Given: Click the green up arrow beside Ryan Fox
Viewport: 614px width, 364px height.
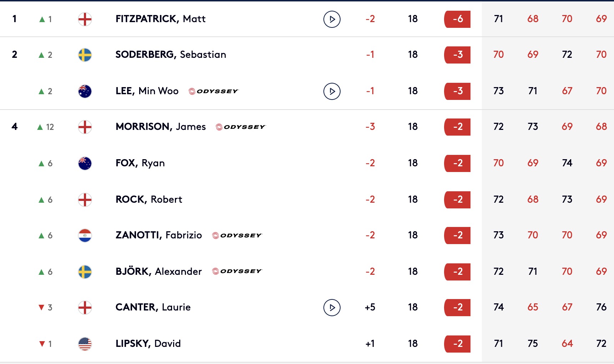Looking at the screenshot, I should pos(41,163).
